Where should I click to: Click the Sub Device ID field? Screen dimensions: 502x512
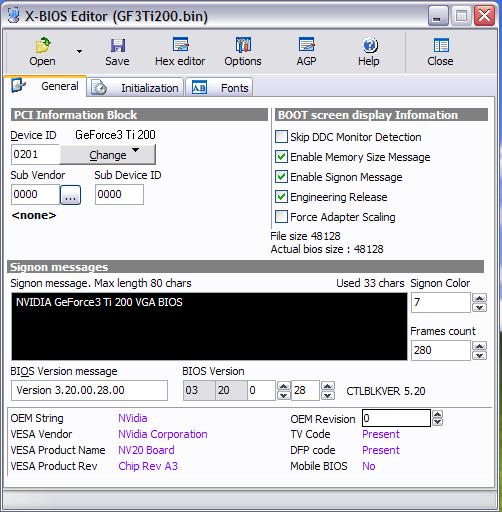click(x=119, y=194)
